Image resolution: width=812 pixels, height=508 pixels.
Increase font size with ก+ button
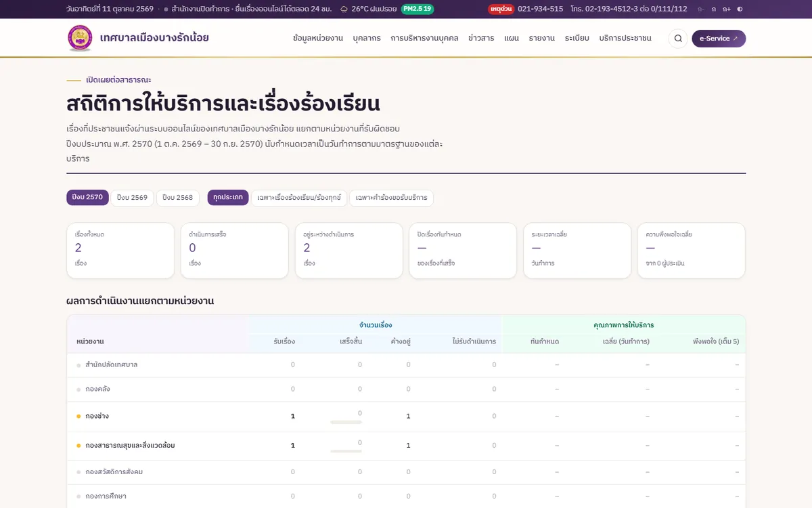click(x=727, y=9)
